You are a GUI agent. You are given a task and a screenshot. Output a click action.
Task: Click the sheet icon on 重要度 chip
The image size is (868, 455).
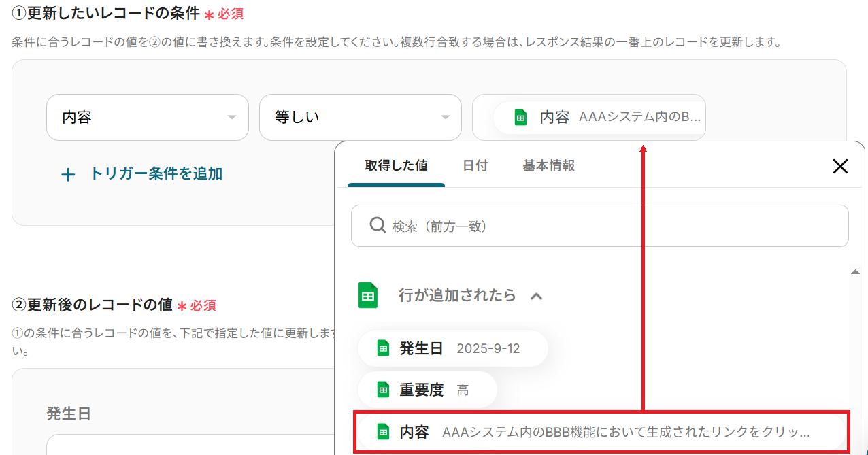(x=384, y=390)
